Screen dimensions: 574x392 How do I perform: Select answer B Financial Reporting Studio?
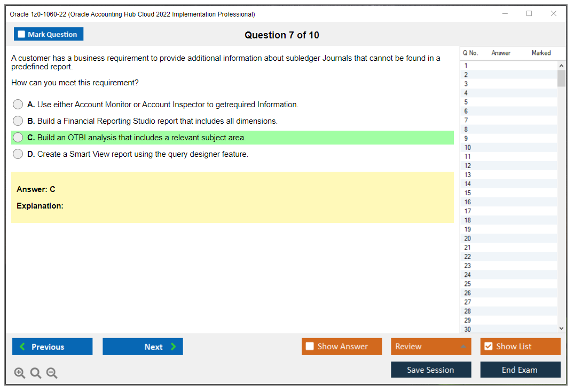click(18, 121)
